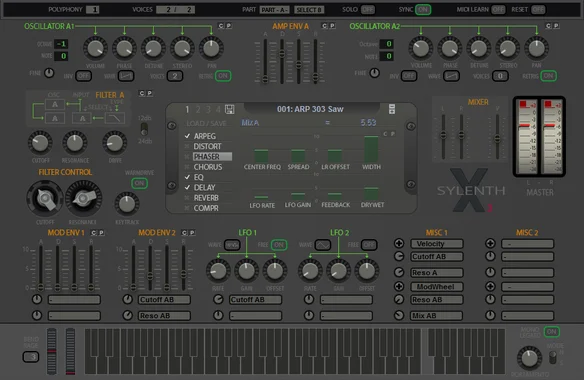Open Oscillator A2 waveform selector

(451, 76)
